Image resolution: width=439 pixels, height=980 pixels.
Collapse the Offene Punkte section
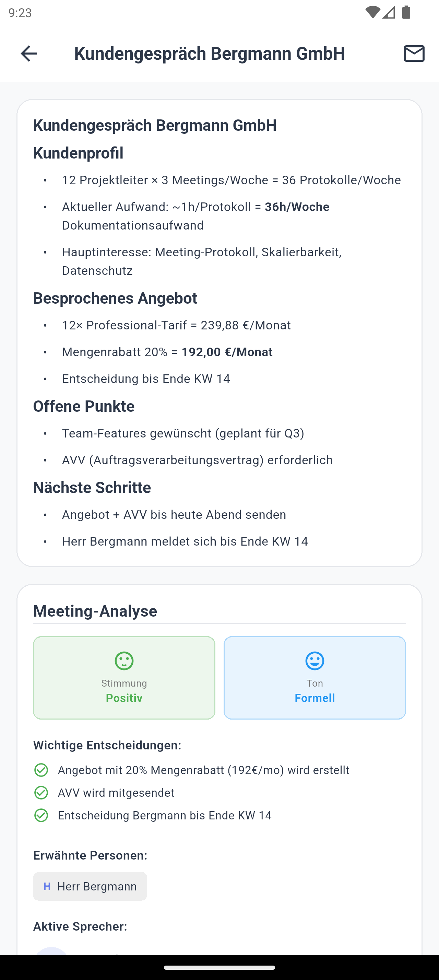(84, 406)
